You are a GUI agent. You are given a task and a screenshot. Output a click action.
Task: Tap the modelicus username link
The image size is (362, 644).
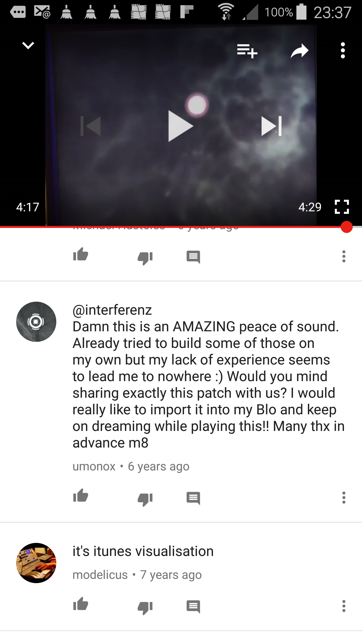pyautogui.click(x=100, y=575)
